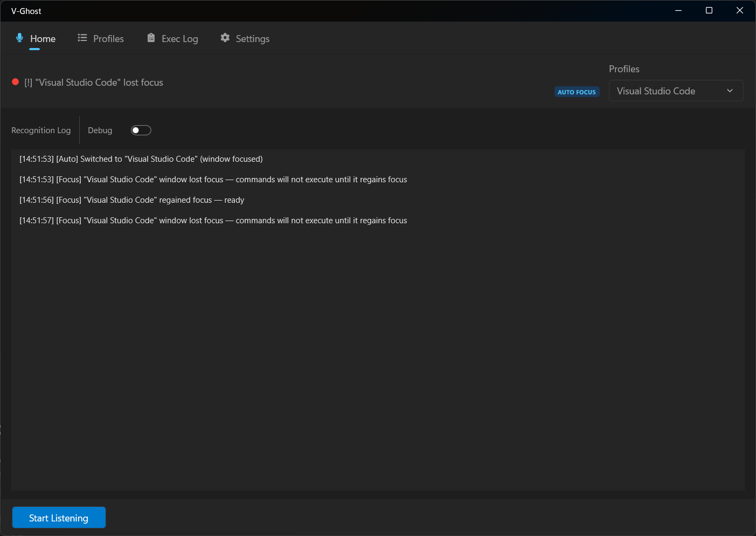Click the red status indicator dot
The height and width of the screenshot is (536, 756).
coord(16,82)
